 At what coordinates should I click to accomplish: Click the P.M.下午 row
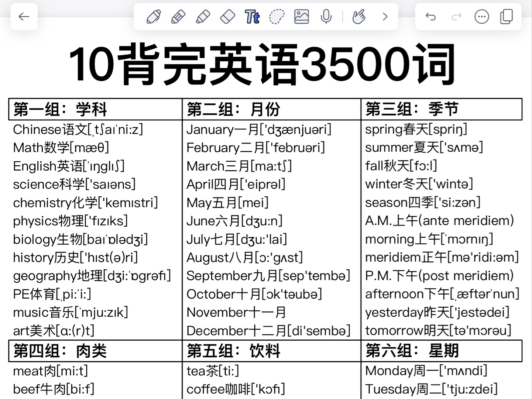pos(439,275)
